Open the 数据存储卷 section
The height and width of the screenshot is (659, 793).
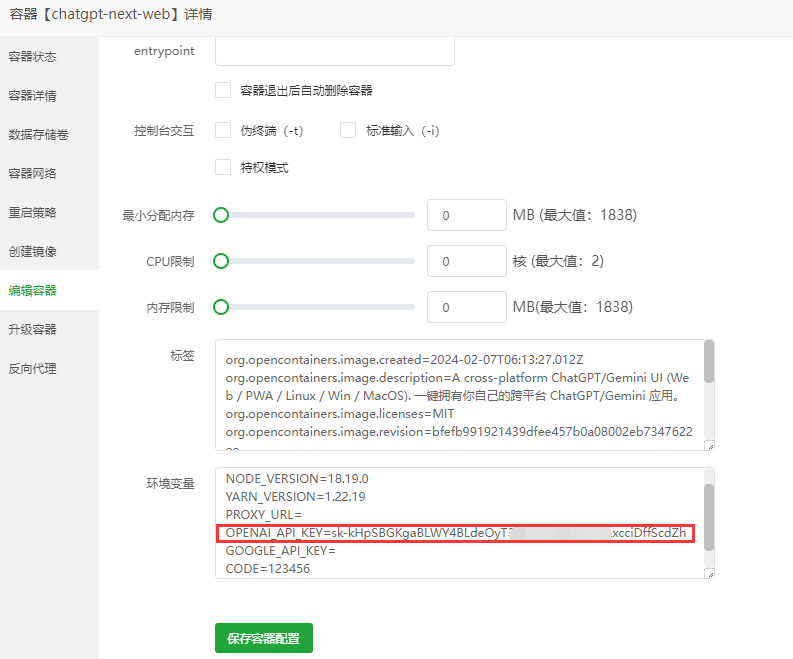click(38, 134)
